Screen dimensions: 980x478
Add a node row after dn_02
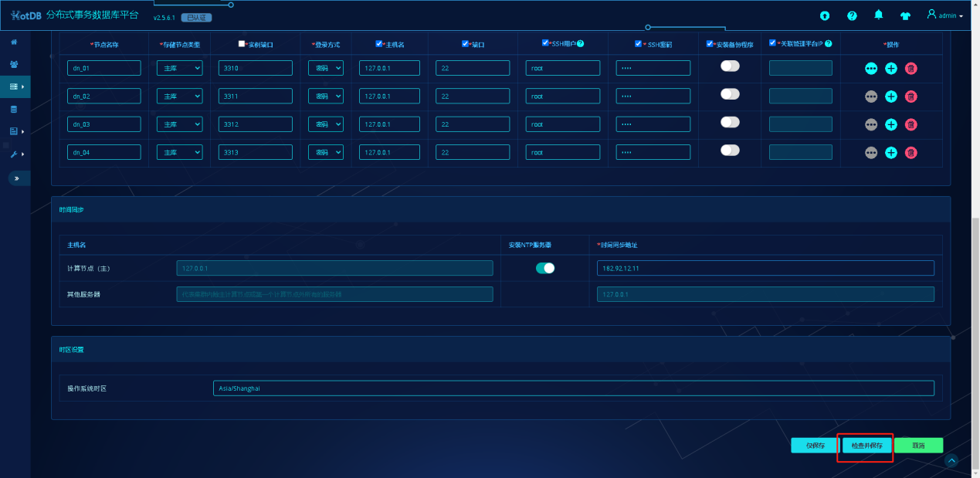891,97
